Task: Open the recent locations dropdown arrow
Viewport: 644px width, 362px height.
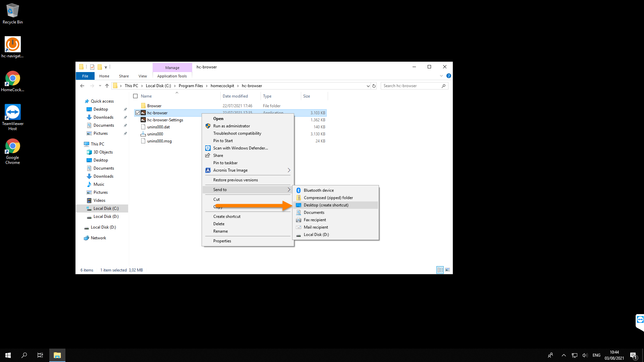Action: (100, 86)
